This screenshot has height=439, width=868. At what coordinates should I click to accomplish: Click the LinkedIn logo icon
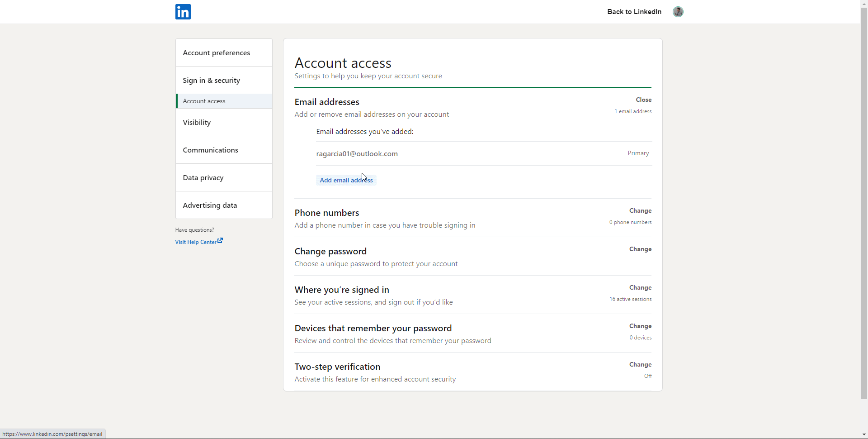(183, 12)
